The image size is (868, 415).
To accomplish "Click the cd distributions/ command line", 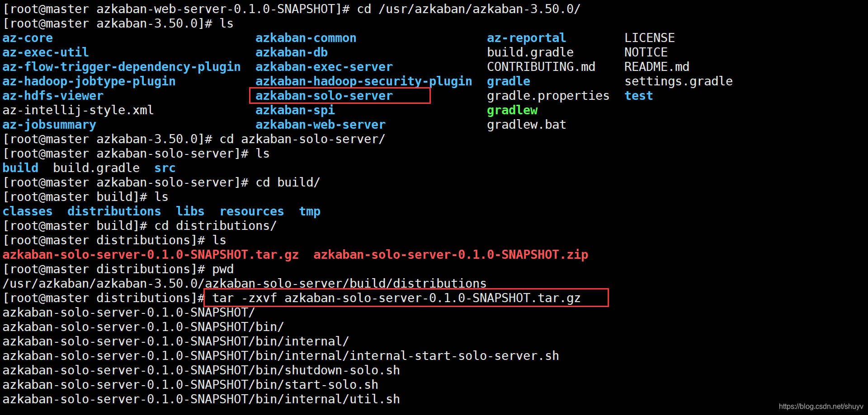I will (x=216, y=226).
